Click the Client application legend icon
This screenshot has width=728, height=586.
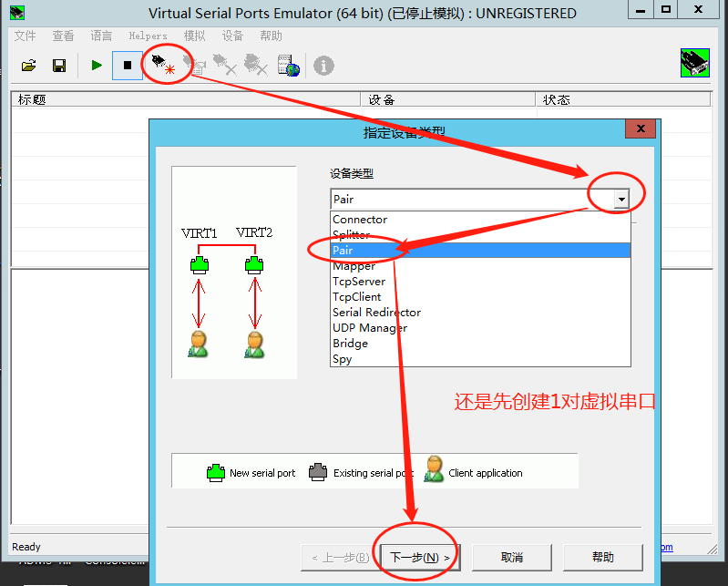point(434,469)
